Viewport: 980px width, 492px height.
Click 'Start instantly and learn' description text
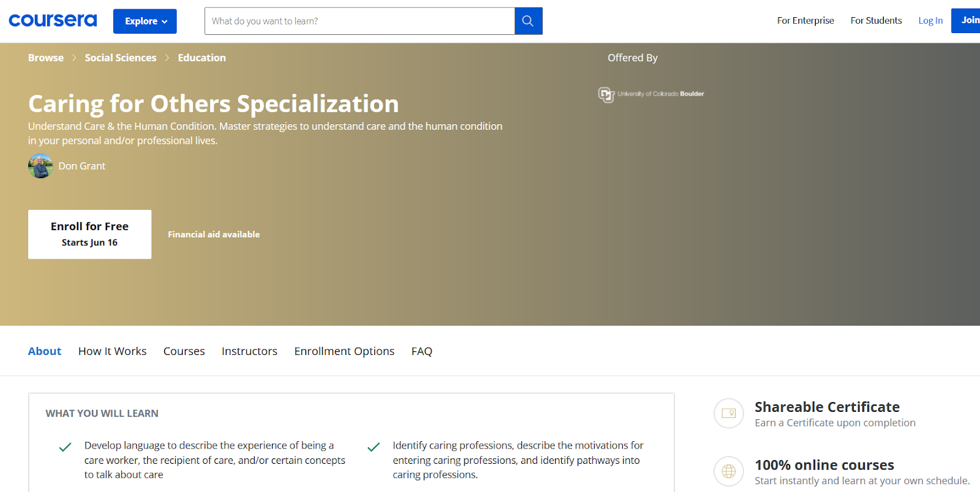862,481
